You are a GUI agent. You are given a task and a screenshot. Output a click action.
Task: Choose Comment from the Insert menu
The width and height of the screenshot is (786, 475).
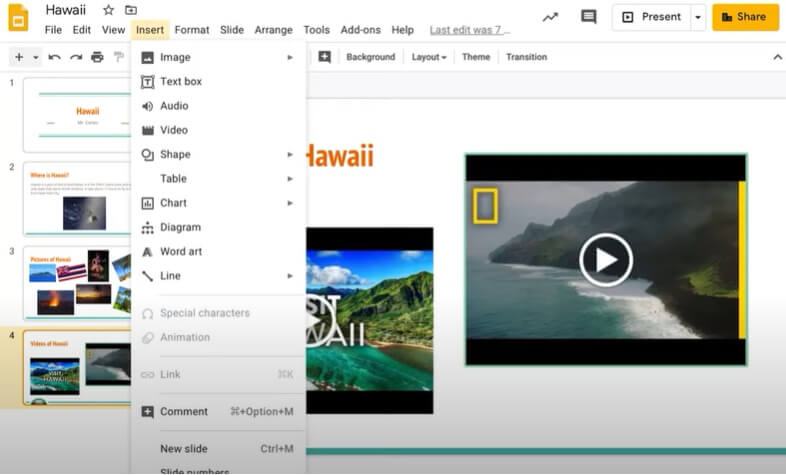[x=219, y=412]
